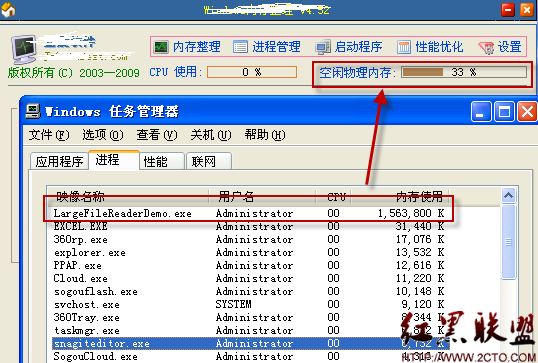Select the EXCEL.EXE process row
The height and width of the screenshot is (363, 538).
coord(249,226)
